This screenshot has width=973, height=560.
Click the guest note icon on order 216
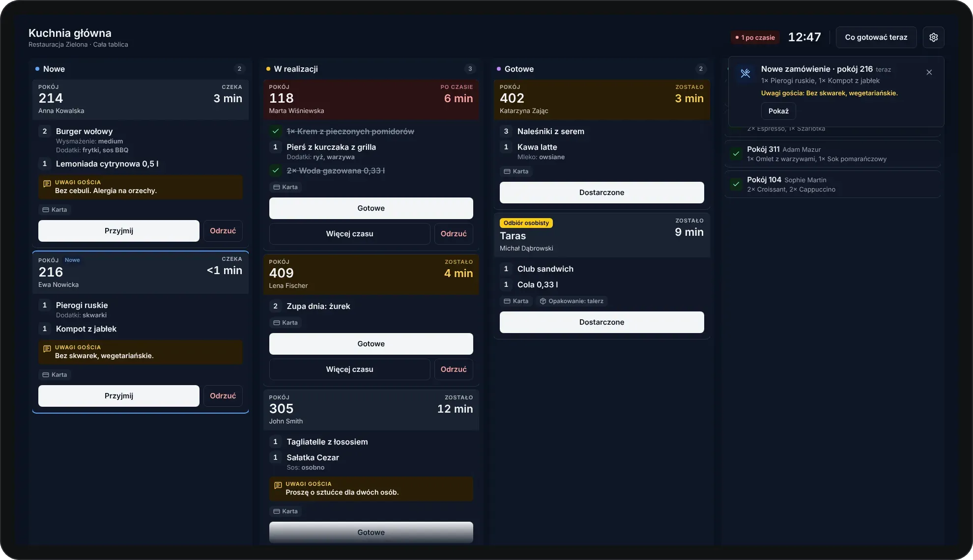coord(47,349)
